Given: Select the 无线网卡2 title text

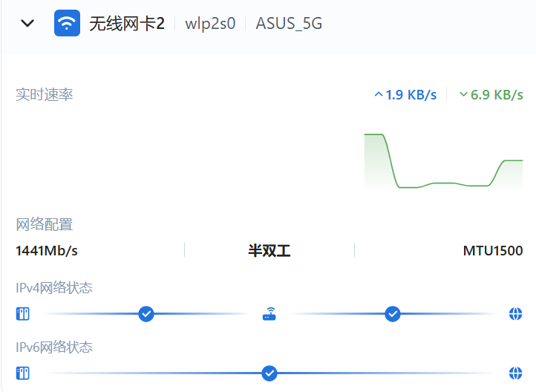Looking at the screenshot, I should [127, 23].
